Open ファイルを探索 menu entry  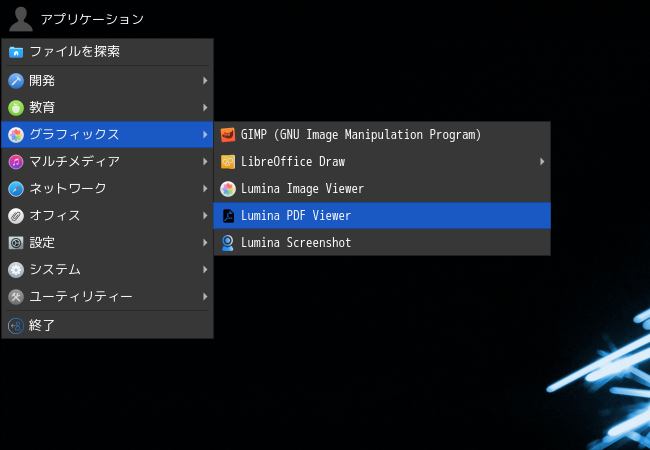pyautogui.click(x=107, y=52)
